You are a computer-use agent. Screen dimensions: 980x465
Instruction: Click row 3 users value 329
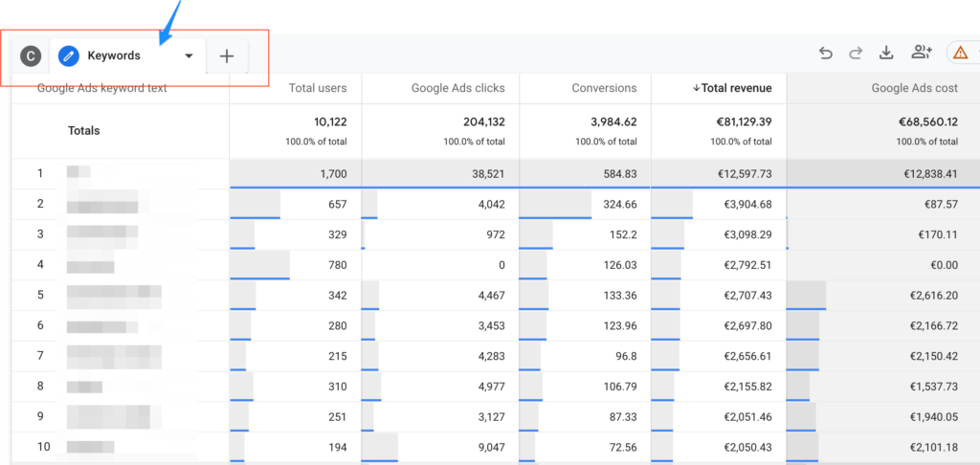point(338,234)
